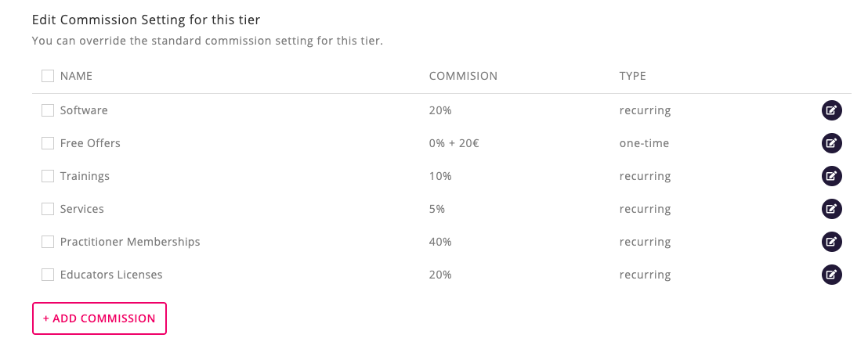
Task: Click the COMMISION column header
Action: [x=463, y=76]
